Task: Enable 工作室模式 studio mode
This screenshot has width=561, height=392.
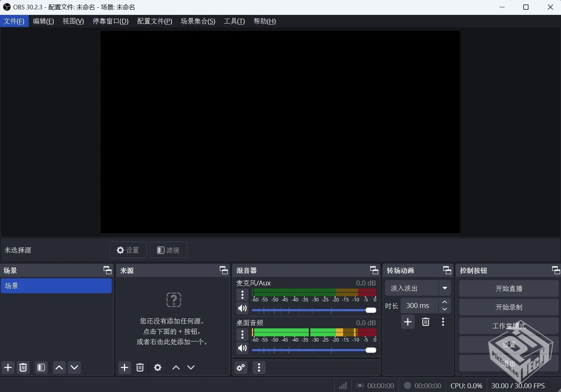Action: (508, 326)
